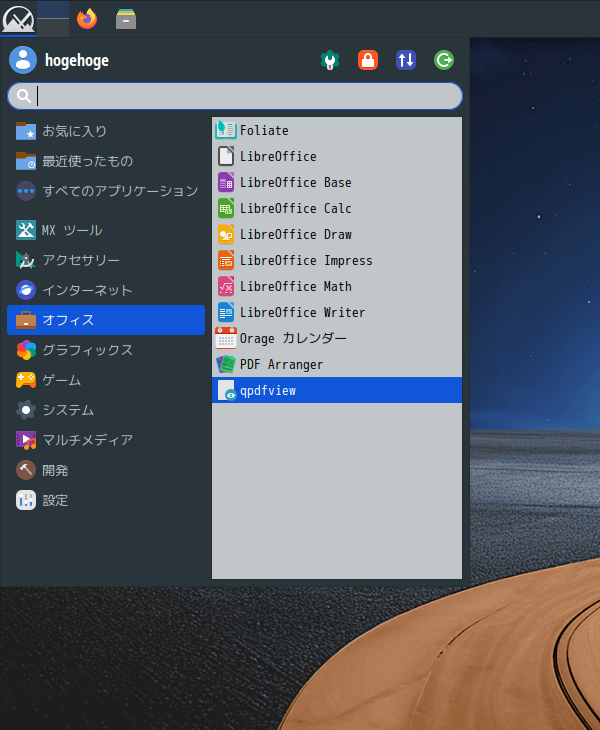Open LibreOffice Math
This screenshot has height=730, width=600.
tap(295, 286)
